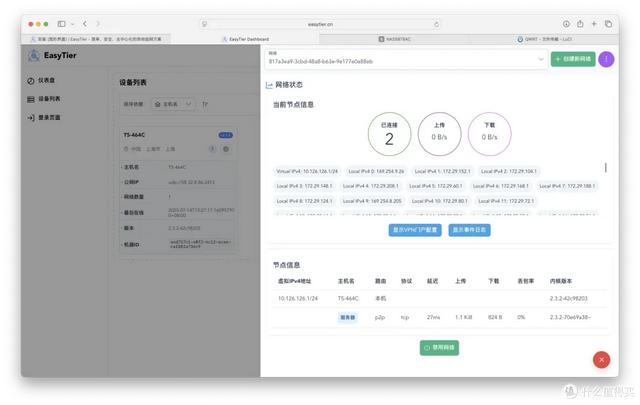Open the 仪表盘 dashboard sidebar item
640x405 pixels.
click(41, 80)
